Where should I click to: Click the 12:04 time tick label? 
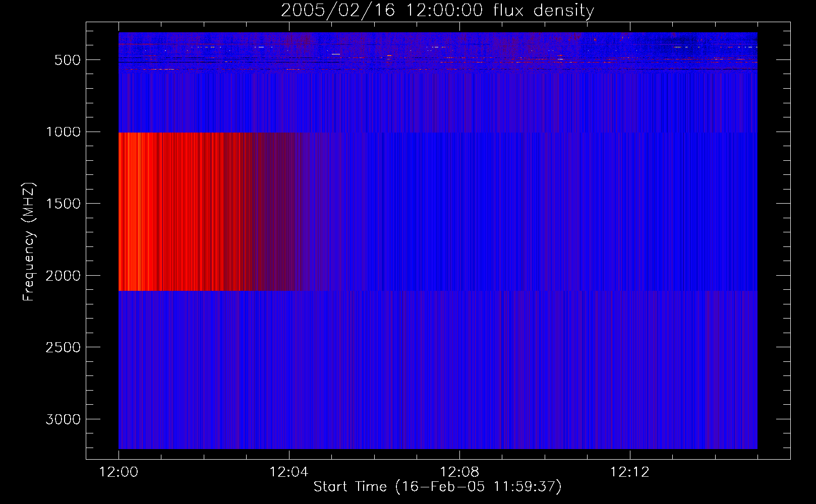tap(289, 472)
